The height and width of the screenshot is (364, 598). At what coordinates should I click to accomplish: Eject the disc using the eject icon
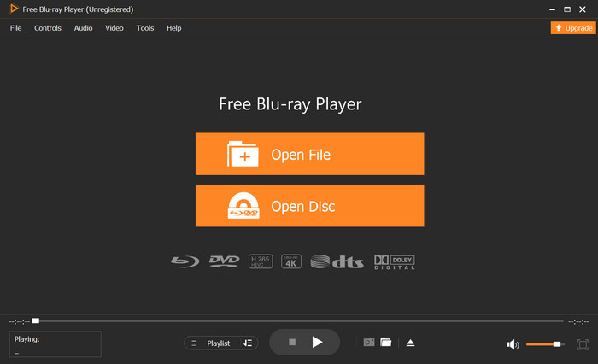coord(410,343)
